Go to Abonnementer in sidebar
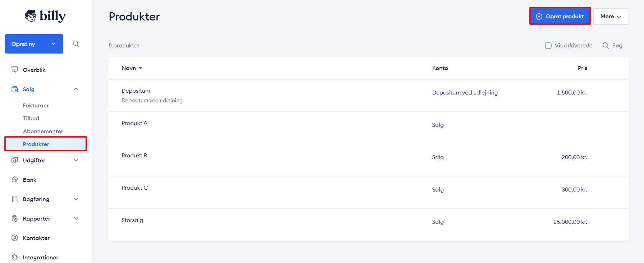644x263 pixels. tap(43, 131)
